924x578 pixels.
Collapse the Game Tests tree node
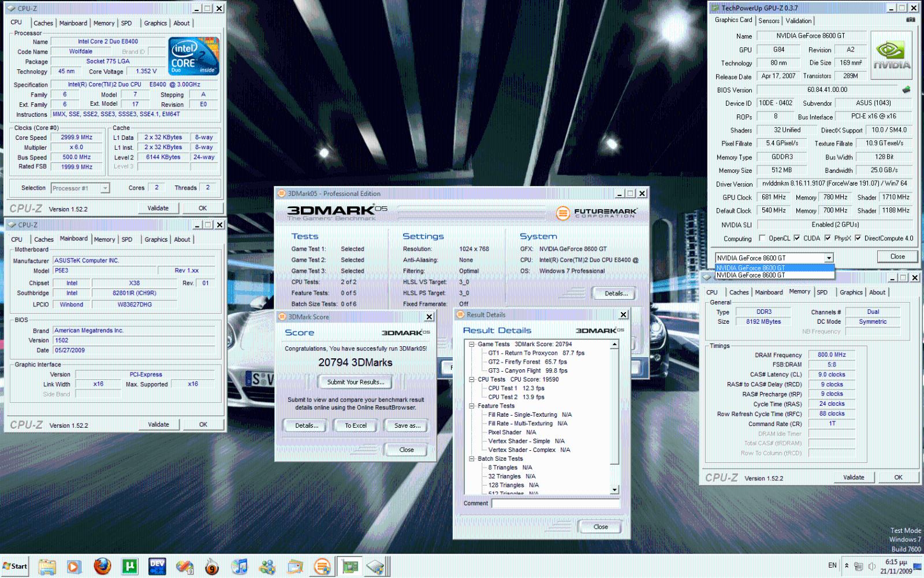click(x=471, y=344)
